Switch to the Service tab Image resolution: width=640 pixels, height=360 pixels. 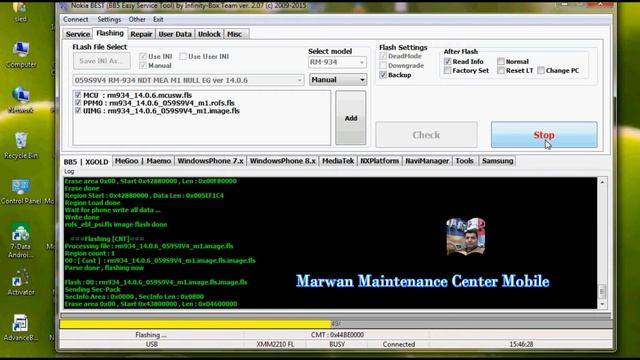[x=78, y=34]
